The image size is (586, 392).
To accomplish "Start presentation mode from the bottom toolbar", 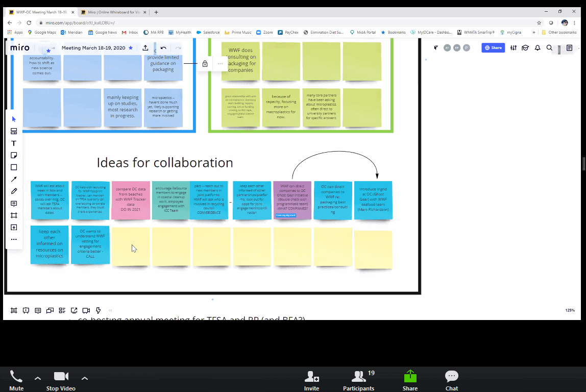I will coord(26,310).
